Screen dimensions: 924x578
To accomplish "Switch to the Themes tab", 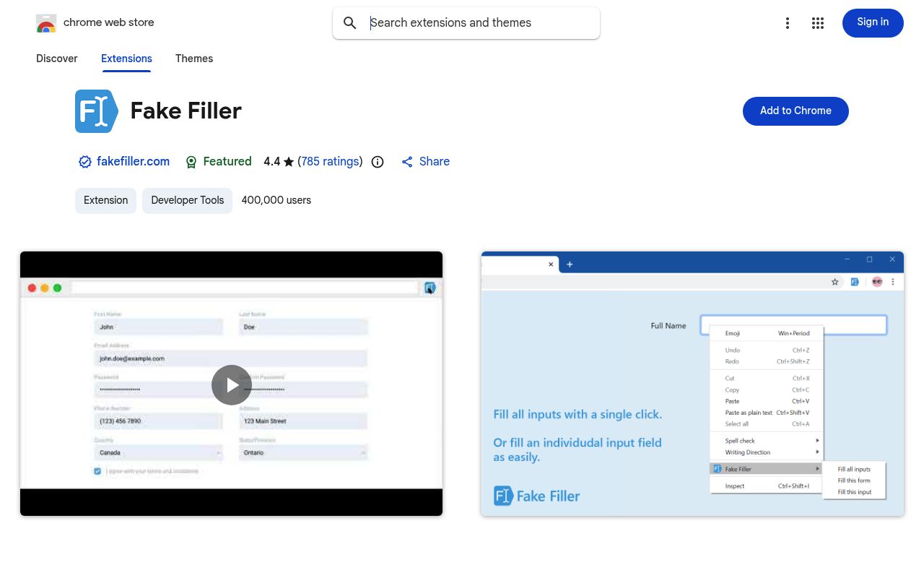I will [194, 59].
